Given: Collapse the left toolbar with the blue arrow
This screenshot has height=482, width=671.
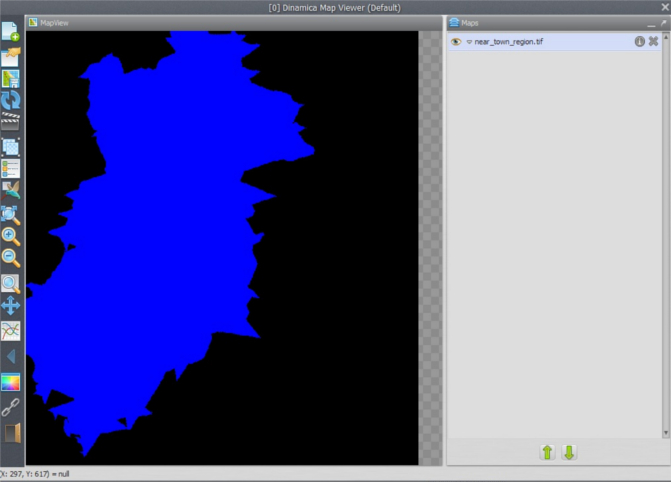Looking at the screenshot, I should point(11,356).
